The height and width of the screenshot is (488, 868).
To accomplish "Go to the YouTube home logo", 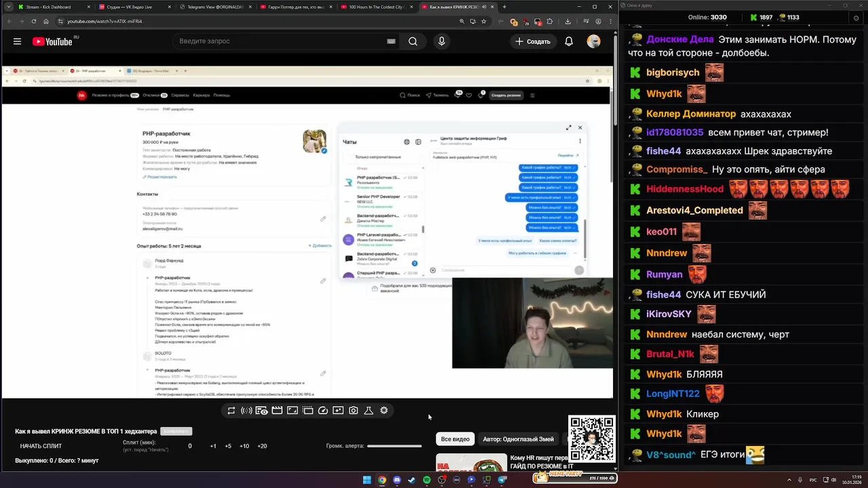I will coord(52,41).
